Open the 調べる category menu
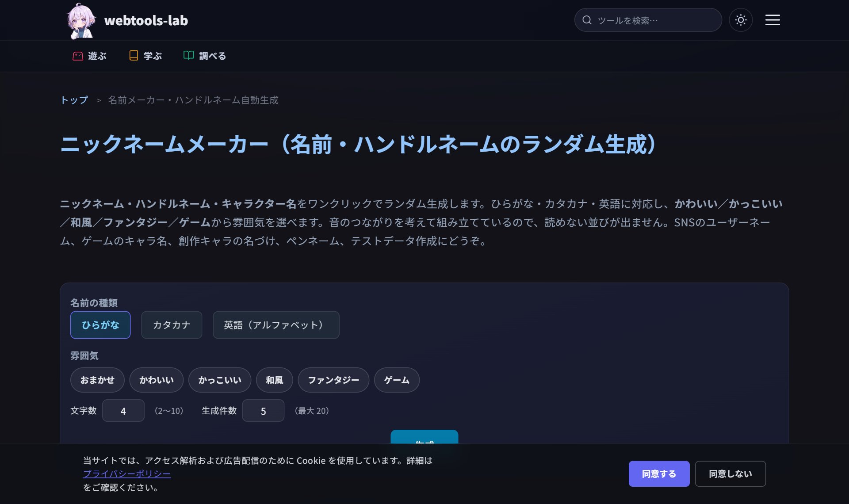Screen dimensions: 849x504 (x=205, y=56)
